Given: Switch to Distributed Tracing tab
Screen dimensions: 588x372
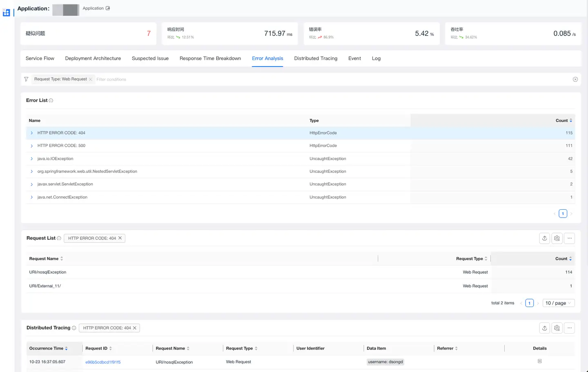Looking at the screenshot, I should pos(316,58).
